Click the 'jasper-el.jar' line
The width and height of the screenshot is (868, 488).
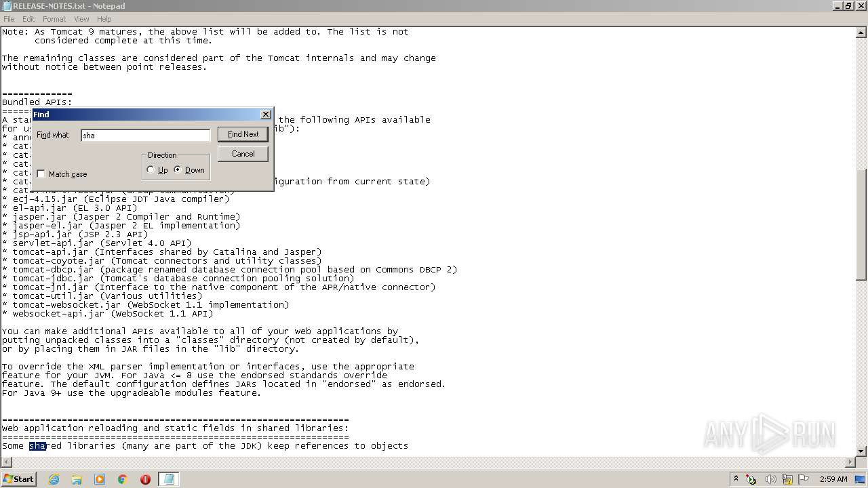pos(121,226)
